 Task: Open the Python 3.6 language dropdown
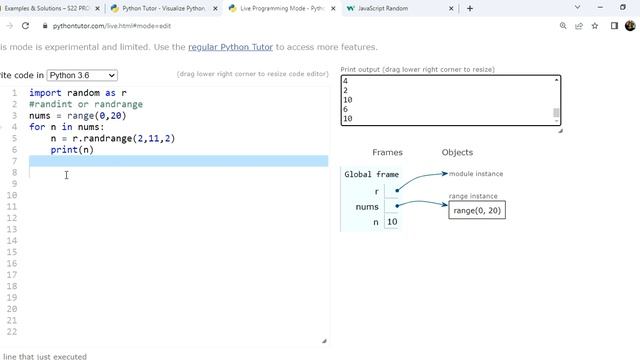click(82, 75)
